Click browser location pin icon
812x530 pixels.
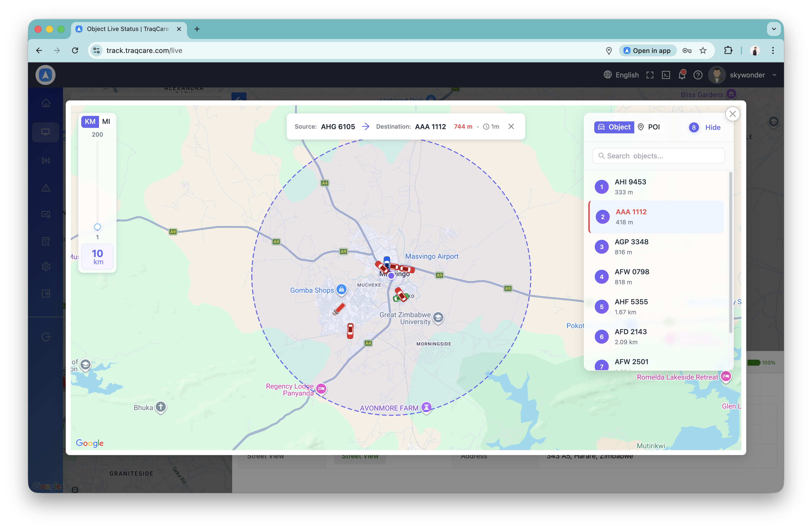click(609, 51)
